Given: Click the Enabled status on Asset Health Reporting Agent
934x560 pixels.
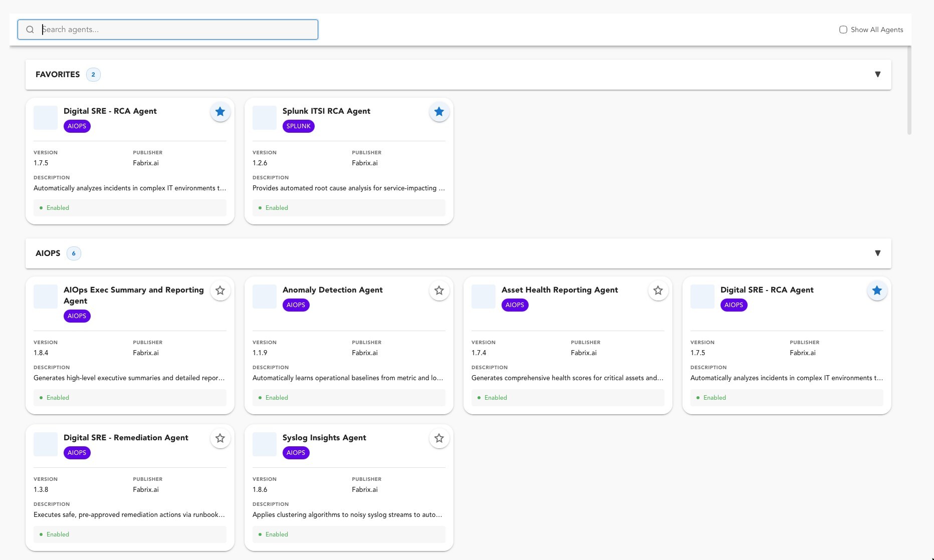Looking at the screenshot, I should click(x=496, y=397).
